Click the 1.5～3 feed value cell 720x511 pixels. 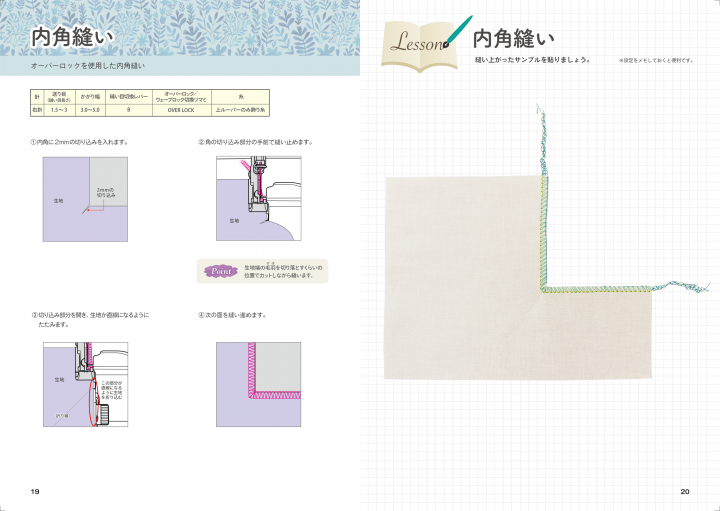click(x=60, y=110)
